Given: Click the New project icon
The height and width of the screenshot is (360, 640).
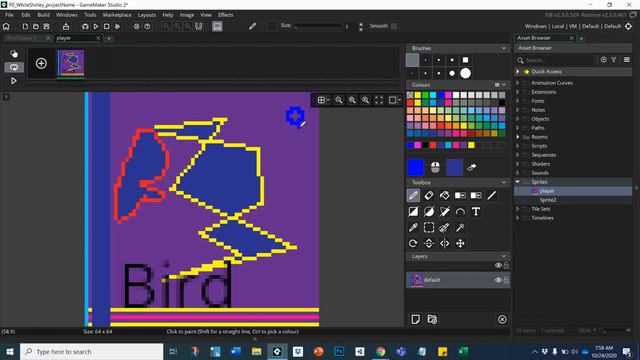Looking at the screenshot, I should click(25, 27).
